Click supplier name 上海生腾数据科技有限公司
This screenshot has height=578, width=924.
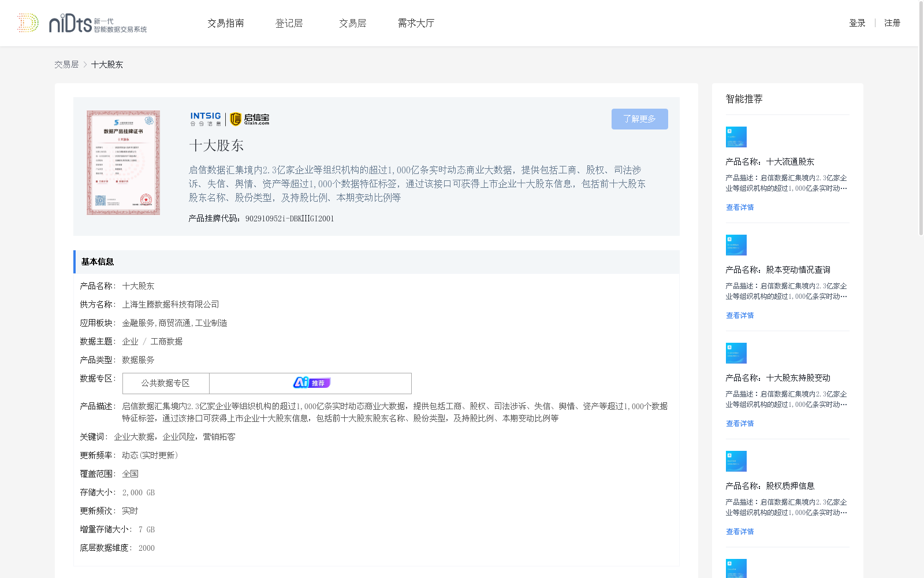[x=170, y=305]
